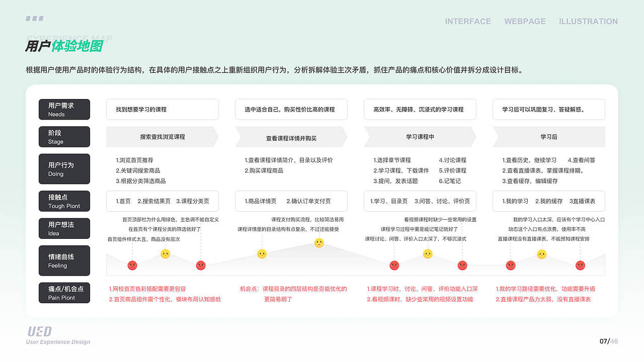
Task: Toggle the 接触点 Tough Piont label
Action: tap(64, 201)
